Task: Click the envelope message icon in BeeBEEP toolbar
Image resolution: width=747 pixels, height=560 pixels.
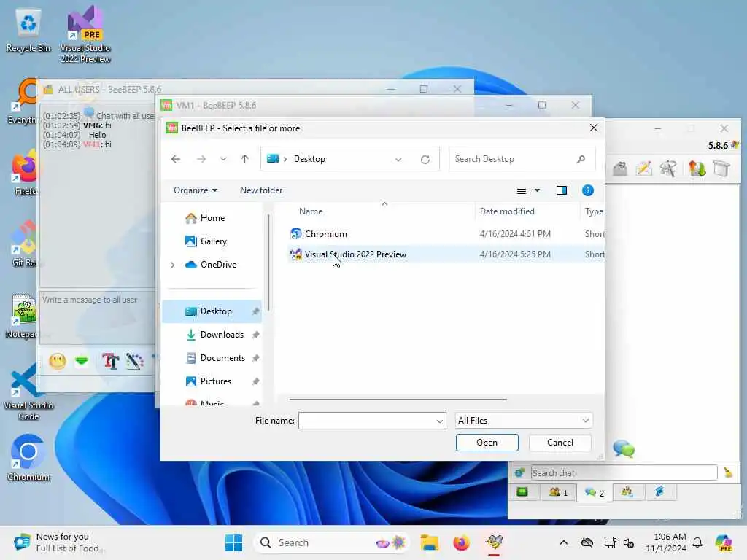Action: point(620,168)
